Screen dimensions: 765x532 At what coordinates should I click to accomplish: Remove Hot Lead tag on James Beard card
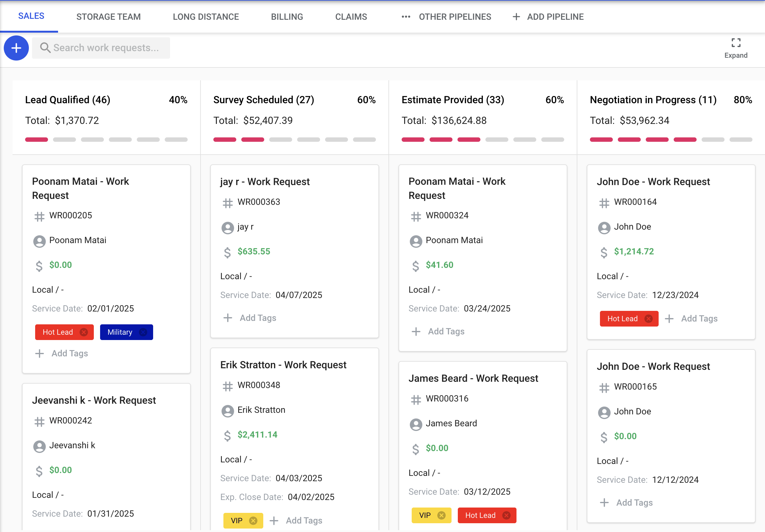click(506, 515)
